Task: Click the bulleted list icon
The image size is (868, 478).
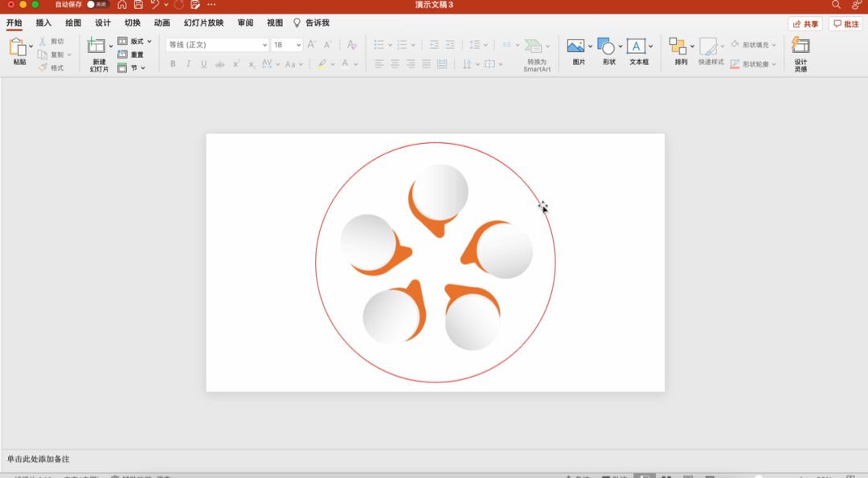Action: click(x=379, y=45)
